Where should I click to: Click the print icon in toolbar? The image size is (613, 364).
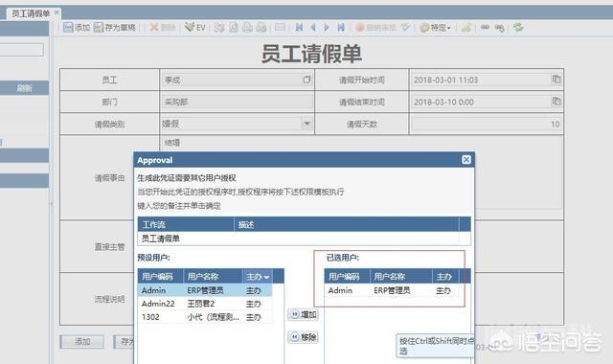point(247,27)
